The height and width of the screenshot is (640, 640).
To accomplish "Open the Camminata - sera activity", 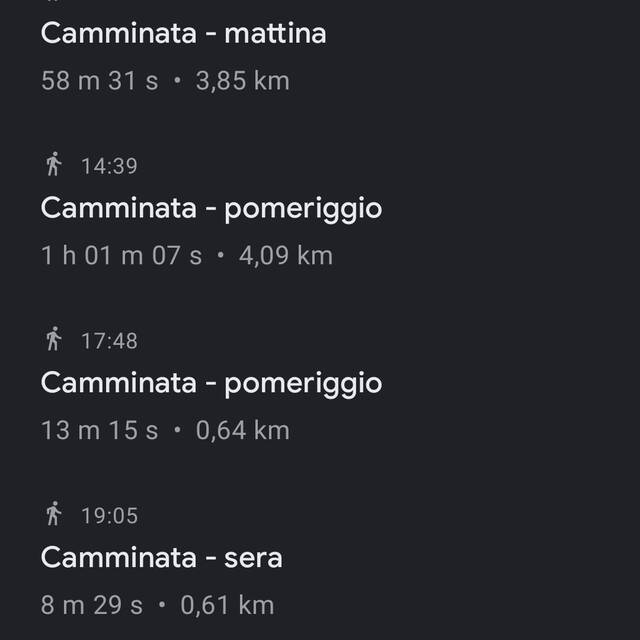I will tap(161, 557).
